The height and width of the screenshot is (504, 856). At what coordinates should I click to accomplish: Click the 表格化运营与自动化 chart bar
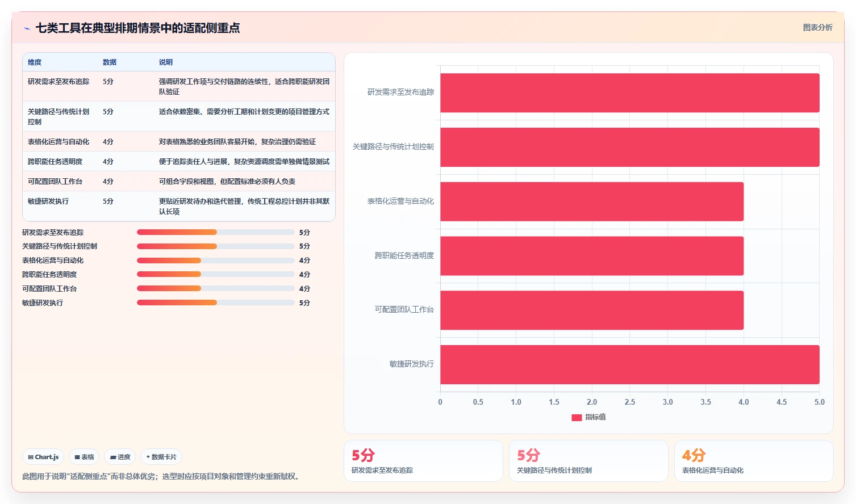coord(592,201)
